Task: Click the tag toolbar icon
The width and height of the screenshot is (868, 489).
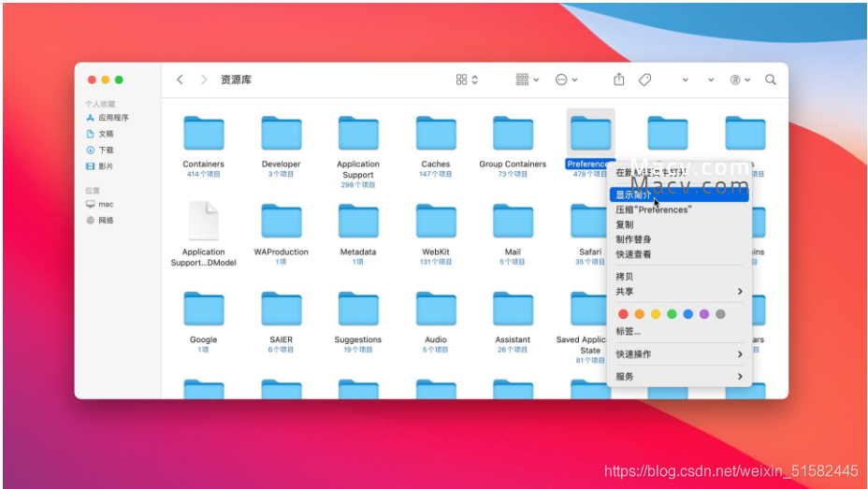Action: point(644,79)
